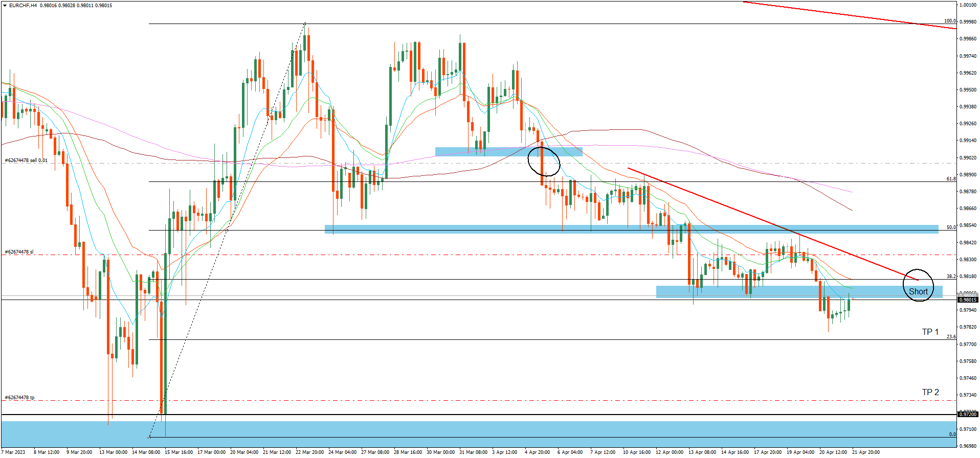The width and height of the screenshot is (980, 458).
Task: Click the small triangle before EURCHF,H4 title
Action: pos(5,5)
